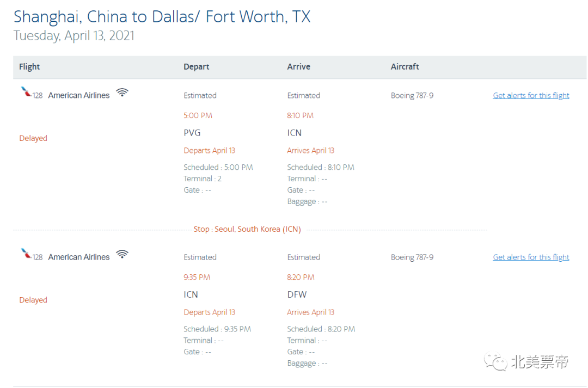Click the 'Flight' column header
This screenshot has width=588, height=388.
coord(29,67)
